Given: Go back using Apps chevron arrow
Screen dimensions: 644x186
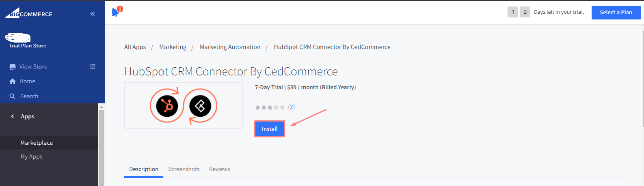Looking at the screenshot, I should (13, 116).
